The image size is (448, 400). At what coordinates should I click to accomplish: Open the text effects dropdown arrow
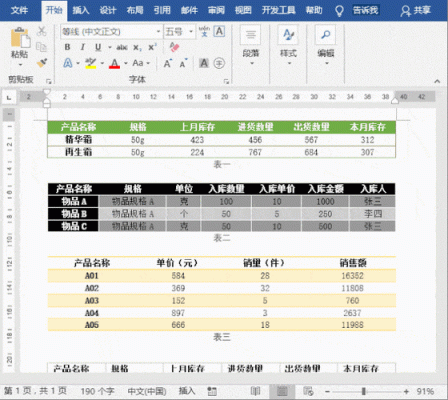(78, 63)
